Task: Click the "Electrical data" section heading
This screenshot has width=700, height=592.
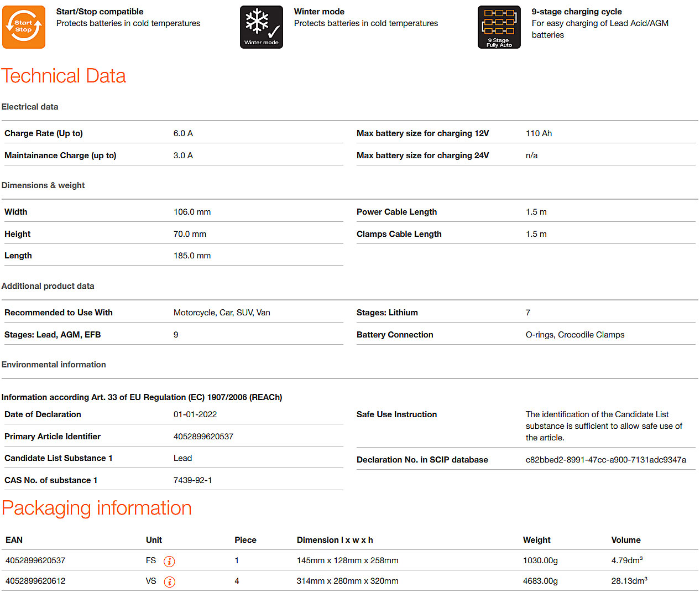Action: click(x=30, y=107)
